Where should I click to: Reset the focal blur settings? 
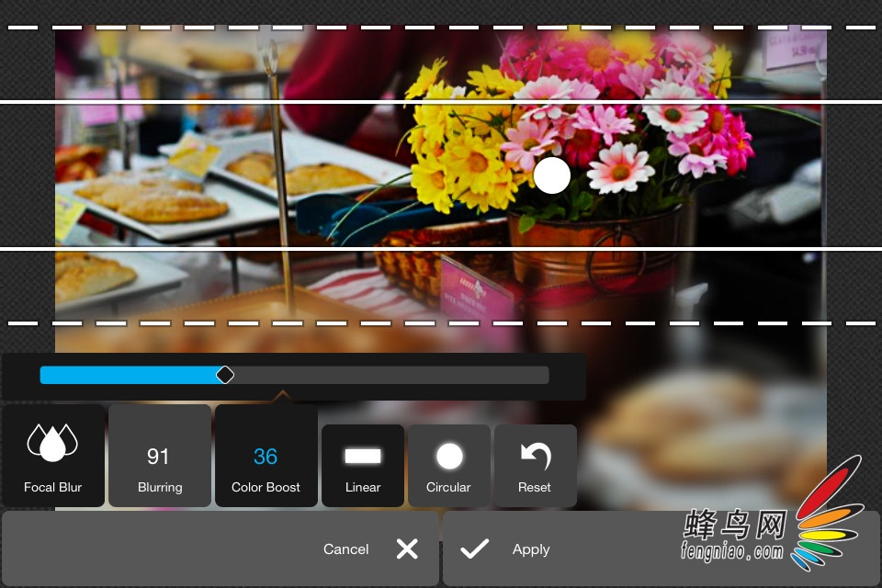coord(534,466)
